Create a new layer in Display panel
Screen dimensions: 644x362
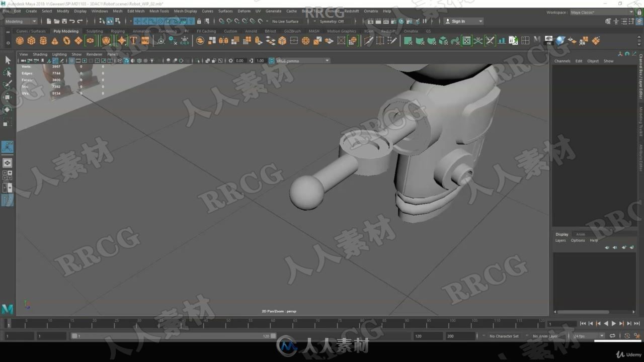click(x=624, y=247)
